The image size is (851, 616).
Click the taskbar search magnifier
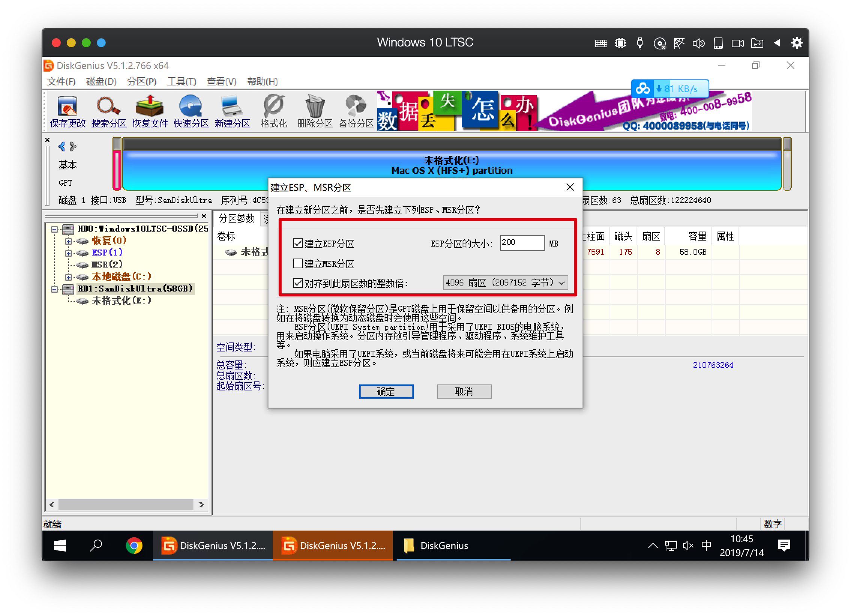pyautogui.click(x=96, y=546)
